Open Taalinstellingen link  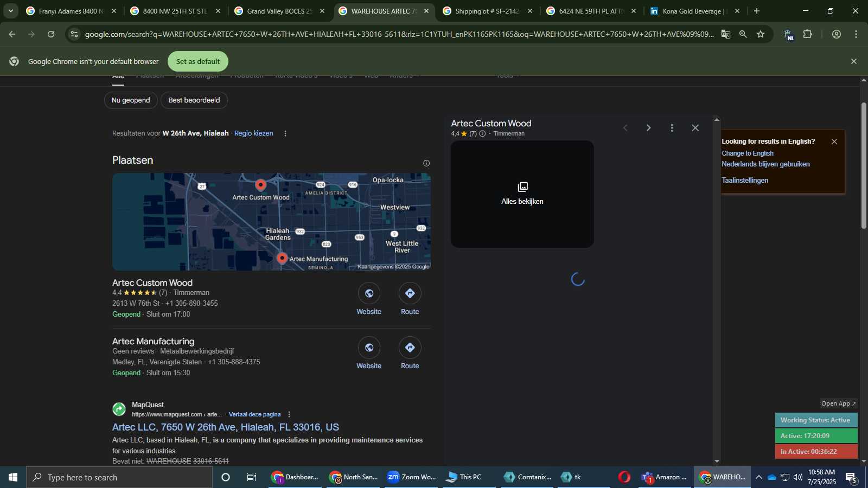745,181
